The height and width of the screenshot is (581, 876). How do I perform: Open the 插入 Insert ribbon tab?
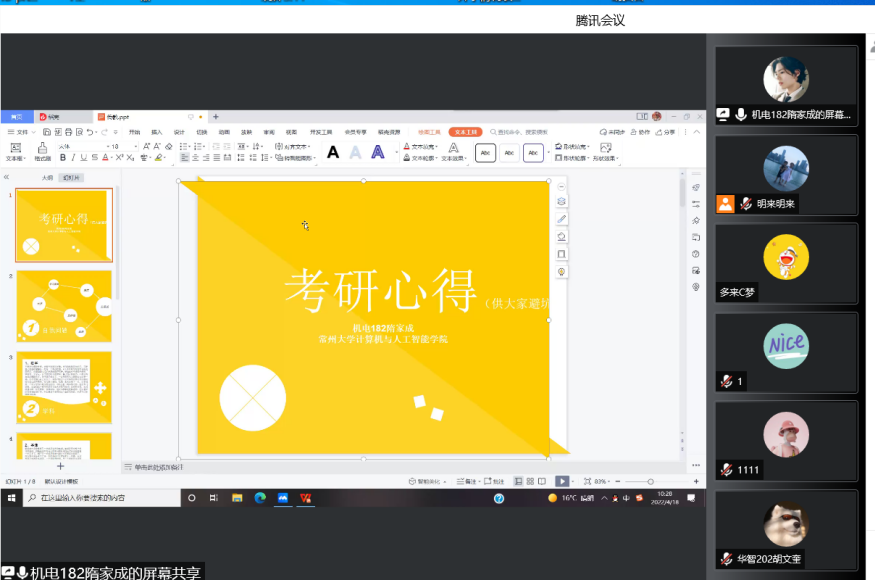tap(156, 131)
